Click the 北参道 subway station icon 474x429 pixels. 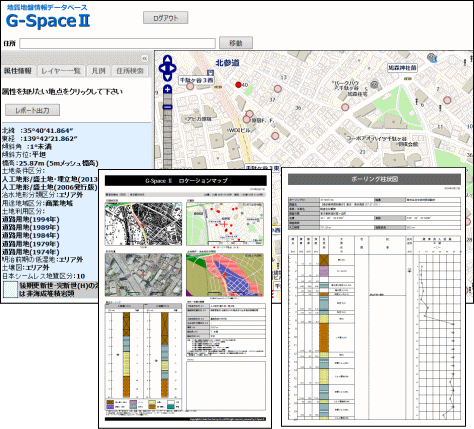point(210,72)
